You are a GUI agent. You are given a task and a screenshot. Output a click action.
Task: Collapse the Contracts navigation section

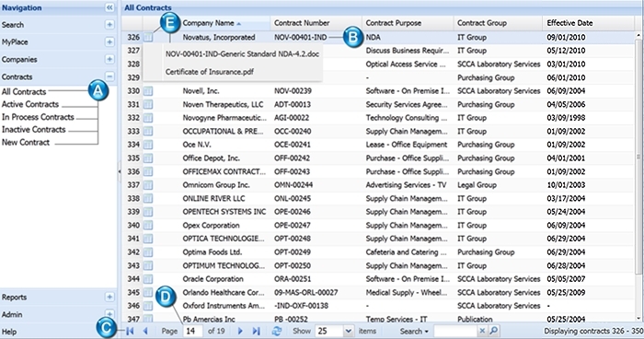pos(109,76)
